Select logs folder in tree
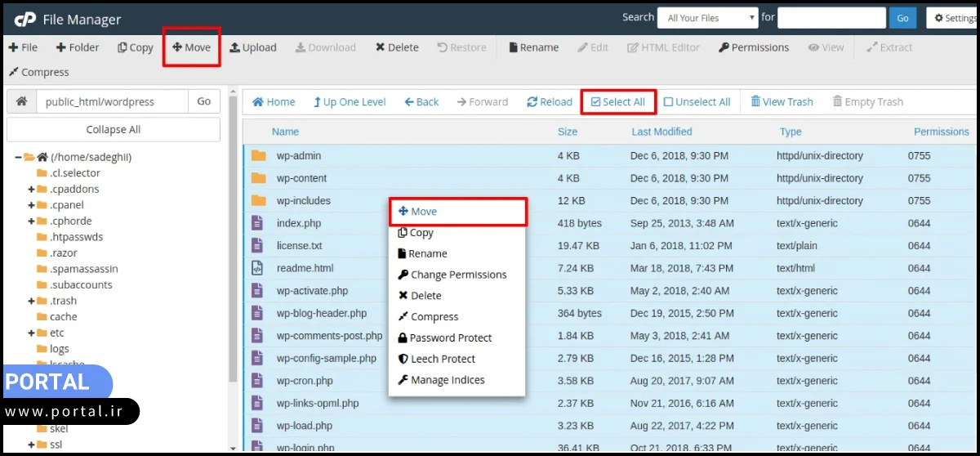Image resolution: width=980 pixels, height=456 pixels. point(60,348)
